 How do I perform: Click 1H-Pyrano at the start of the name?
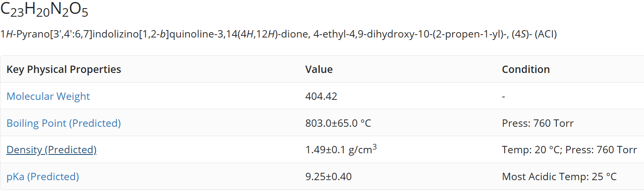25,34
